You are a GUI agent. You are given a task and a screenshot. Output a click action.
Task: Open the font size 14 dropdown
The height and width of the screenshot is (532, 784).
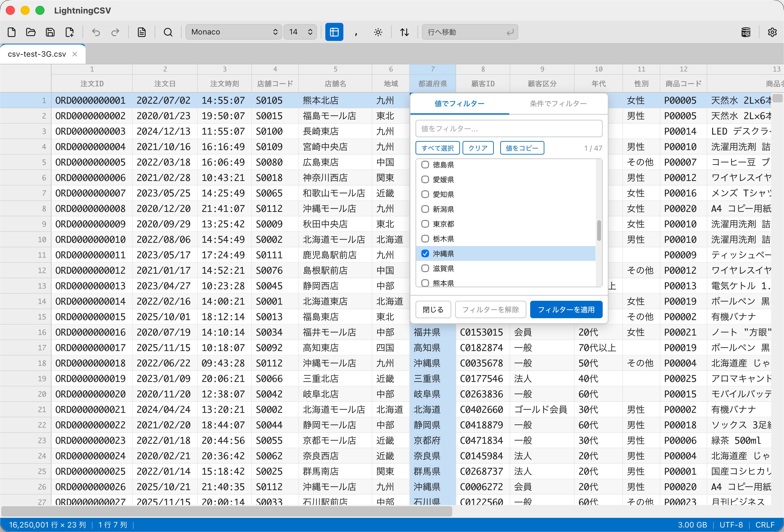point(300,32)
